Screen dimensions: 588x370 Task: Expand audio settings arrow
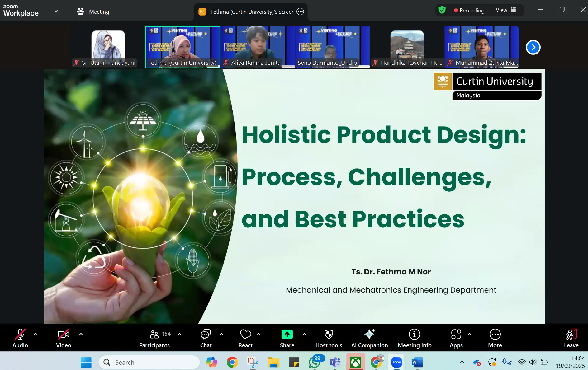pyautogui.click(x=35, y=334)
